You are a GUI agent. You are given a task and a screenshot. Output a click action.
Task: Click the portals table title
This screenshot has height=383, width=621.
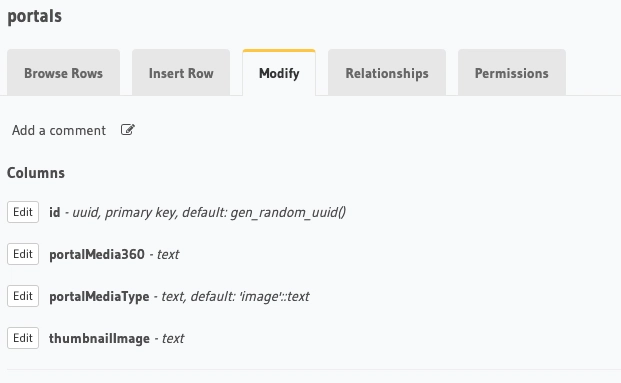34,16
